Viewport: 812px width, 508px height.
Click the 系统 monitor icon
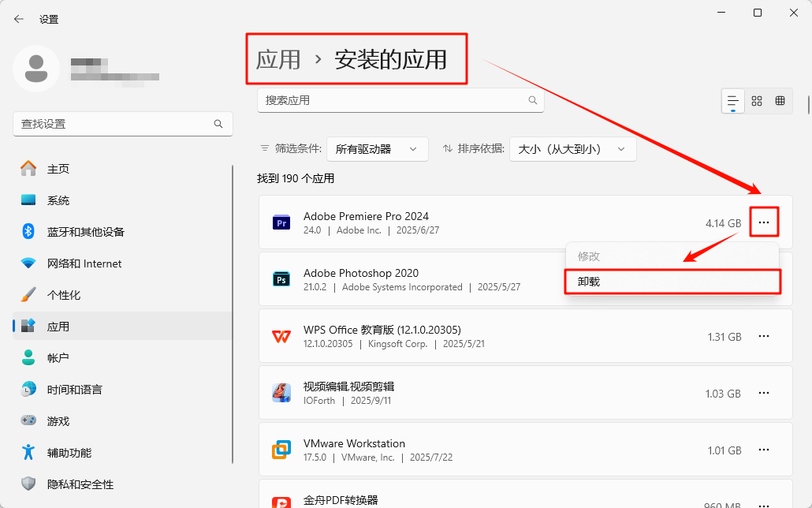(x=28, y=200)
